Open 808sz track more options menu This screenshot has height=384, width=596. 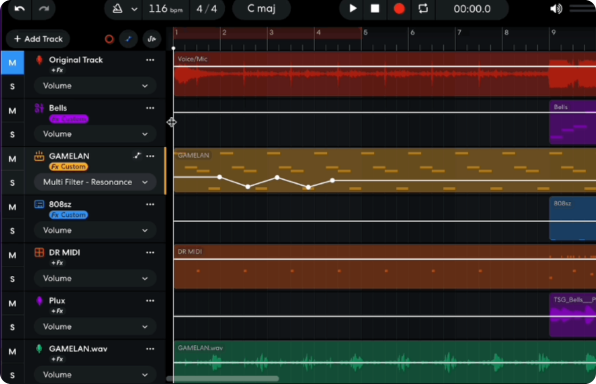coord(150,204)
